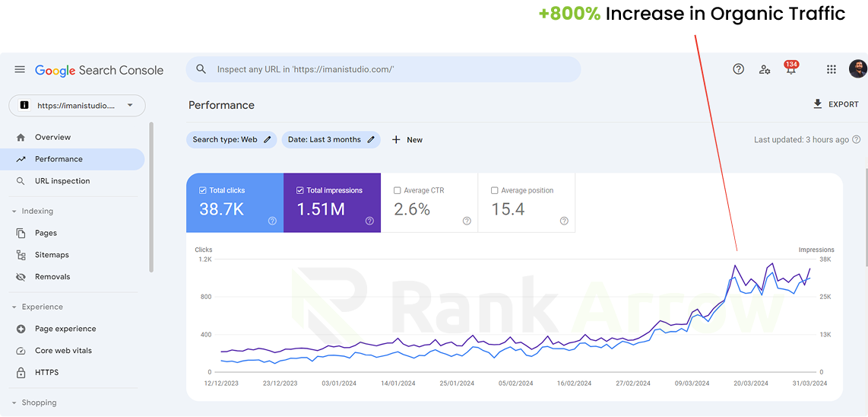The image size is (868, 417).
Task: Toggle the Total clicks checkbox
Action: (x=202, y=190)
